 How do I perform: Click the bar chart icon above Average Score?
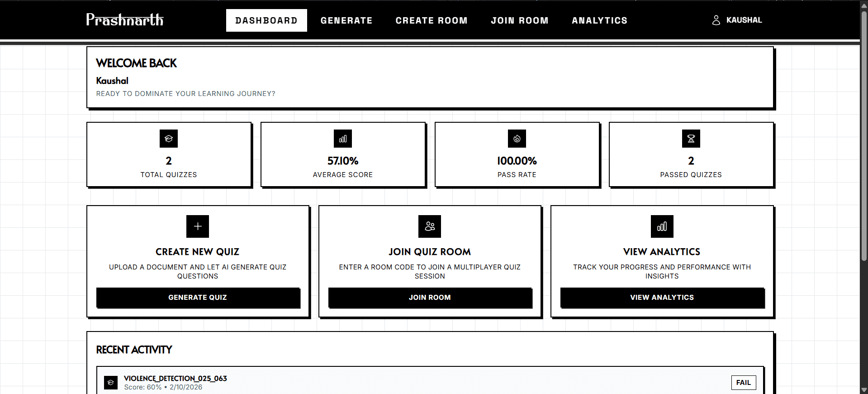343,139
